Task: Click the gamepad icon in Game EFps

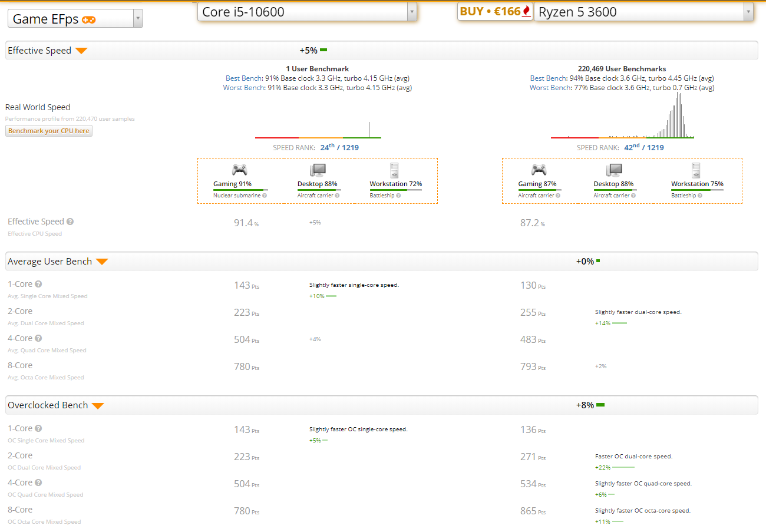Action: tap(89, 19)
